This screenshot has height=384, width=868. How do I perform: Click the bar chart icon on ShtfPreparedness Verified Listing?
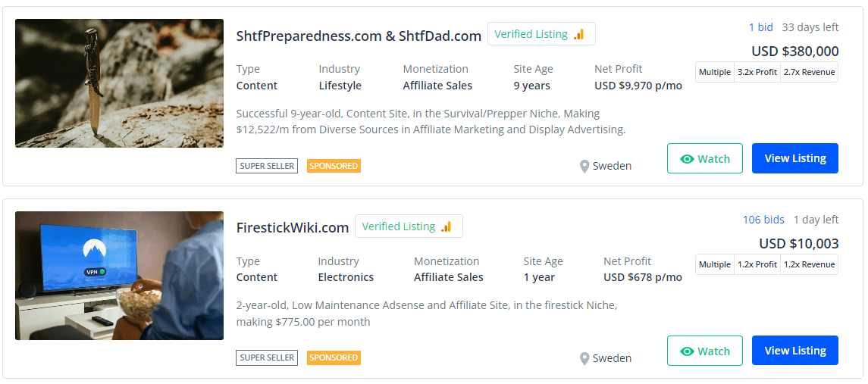point(579,34)
